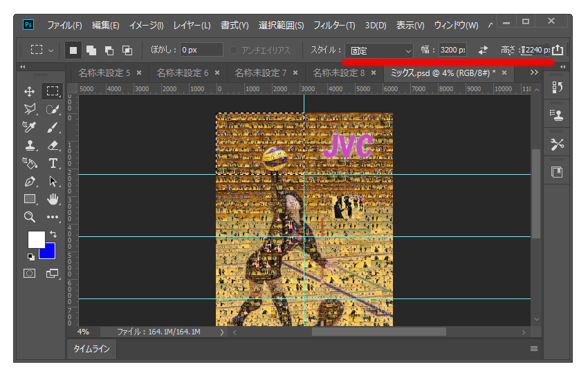Select the Quick Selection tool
This screenshot has width=588, height=380.
tap(53, 109)
